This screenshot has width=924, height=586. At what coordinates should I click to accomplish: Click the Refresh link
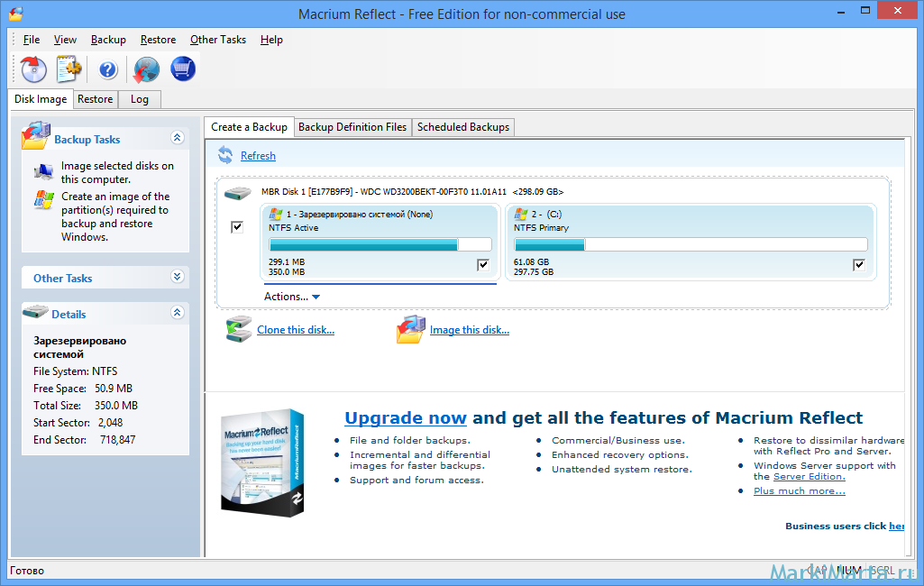click(258, 156)
